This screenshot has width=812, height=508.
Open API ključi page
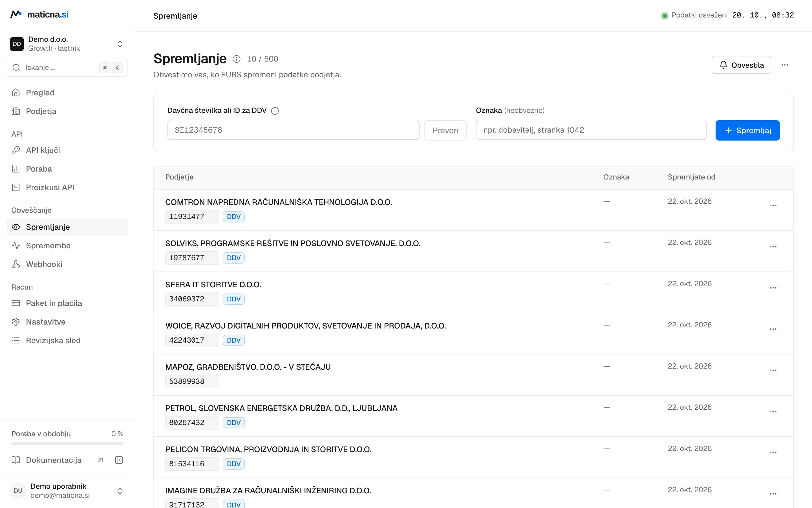pyautogui.click(x=67, y=150)
